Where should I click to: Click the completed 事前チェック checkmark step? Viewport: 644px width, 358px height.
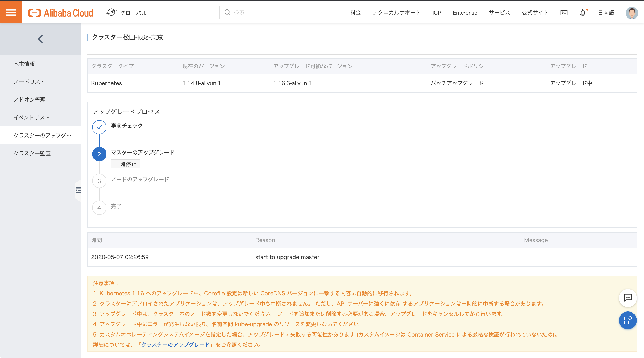[99, 127]
